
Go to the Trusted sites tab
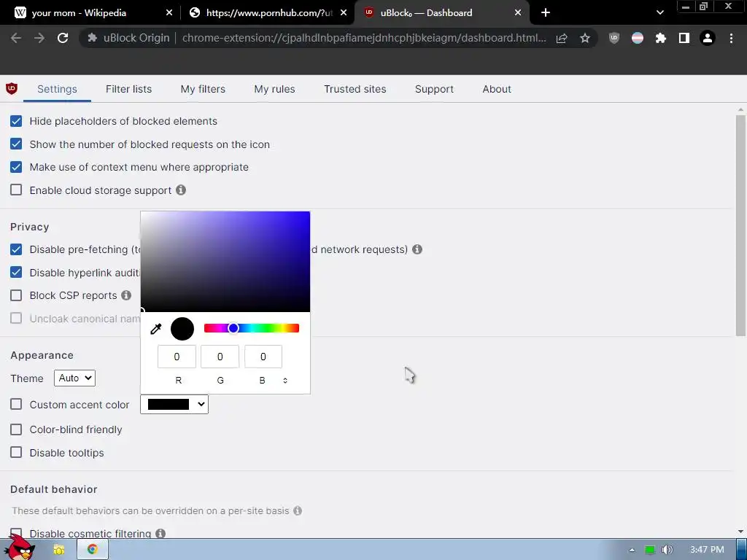[x=355, y=89]
